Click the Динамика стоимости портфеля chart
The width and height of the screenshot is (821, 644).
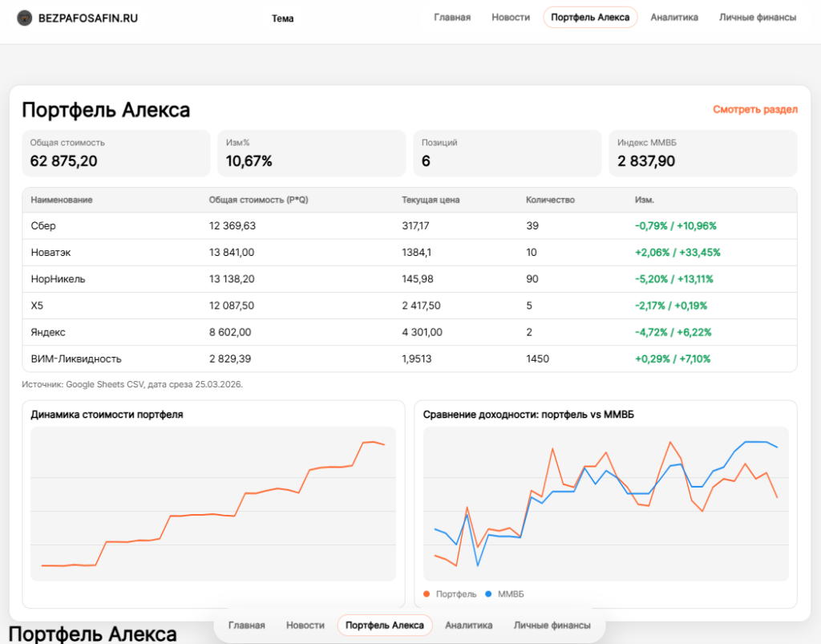[x=213, y=503]
